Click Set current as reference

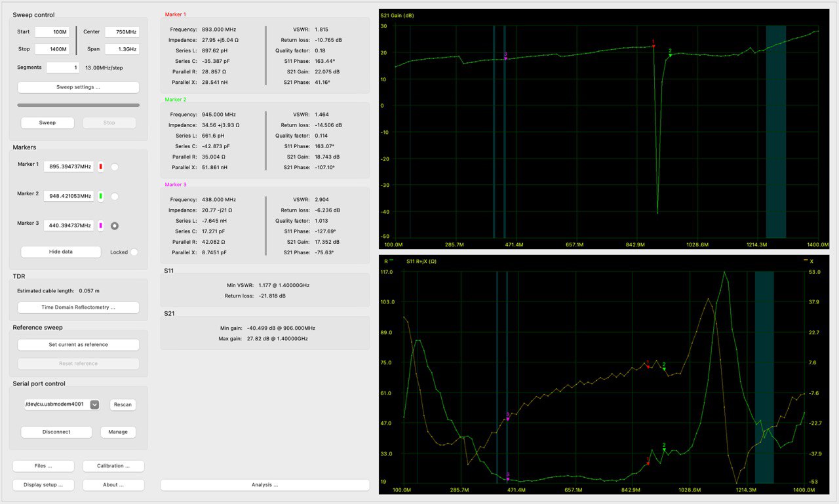point(78,345)
